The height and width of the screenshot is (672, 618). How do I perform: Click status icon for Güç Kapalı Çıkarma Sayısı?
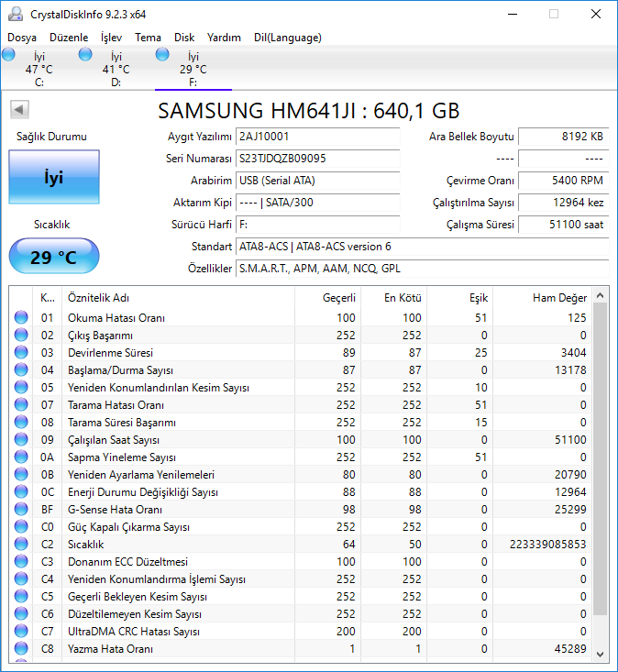coord(21,527)
